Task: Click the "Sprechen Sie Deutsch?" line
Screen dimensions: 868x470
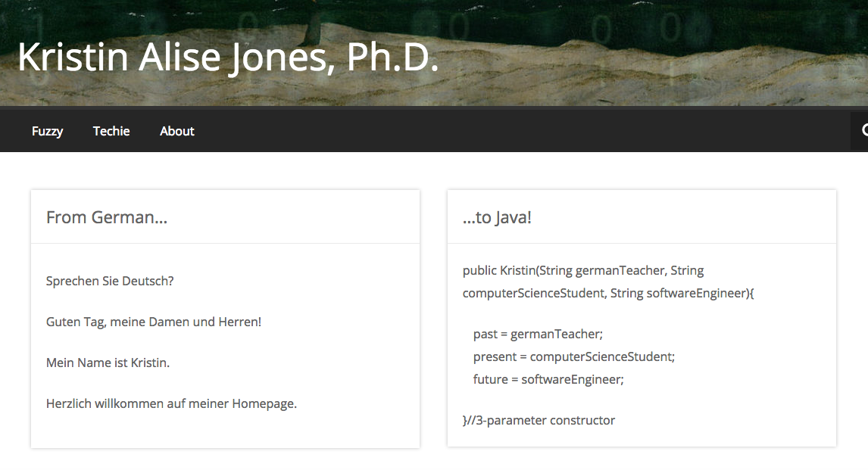Action: click(x=110, y=281)
